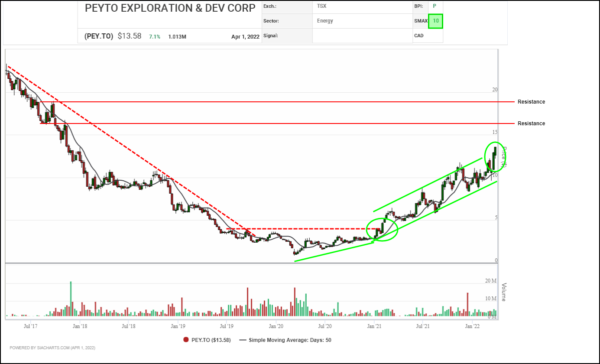Click the 5 price axis label
Viewport: 600px width, 364px height.
point(496,218)
